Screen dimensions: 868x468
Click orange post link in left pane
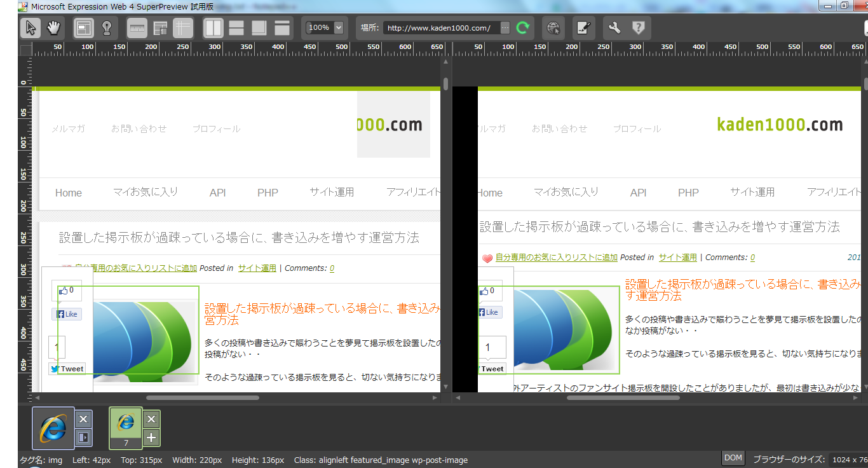323,314
